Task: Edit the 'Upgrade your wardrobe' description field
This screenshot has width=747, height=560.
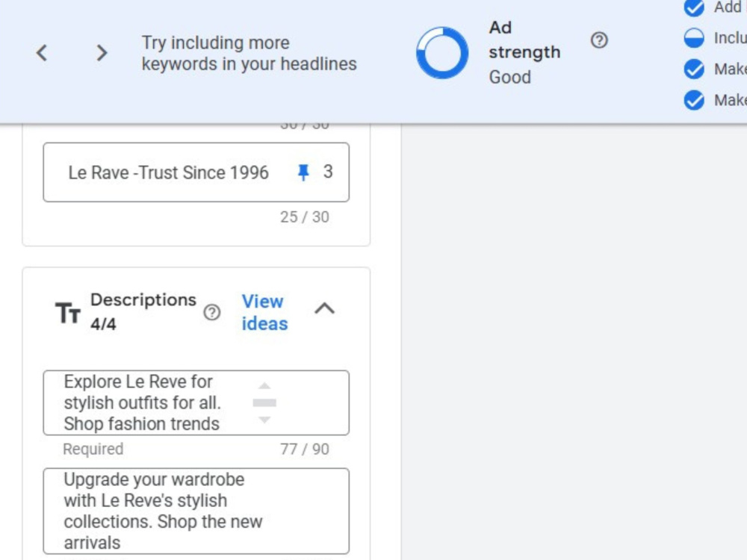Action: click(196, 511)
